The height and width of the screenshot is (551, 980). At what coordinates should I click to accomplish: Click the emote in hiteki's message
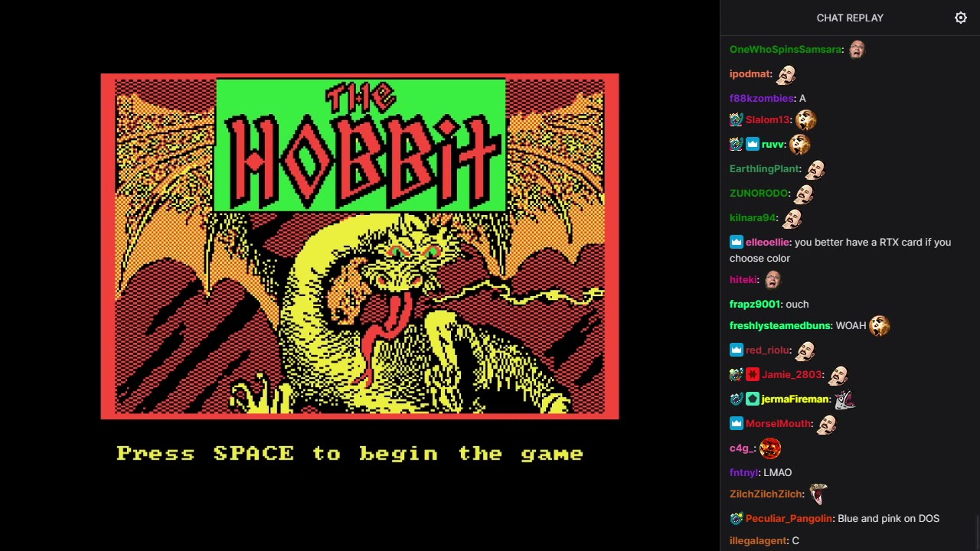click(772, 280)
